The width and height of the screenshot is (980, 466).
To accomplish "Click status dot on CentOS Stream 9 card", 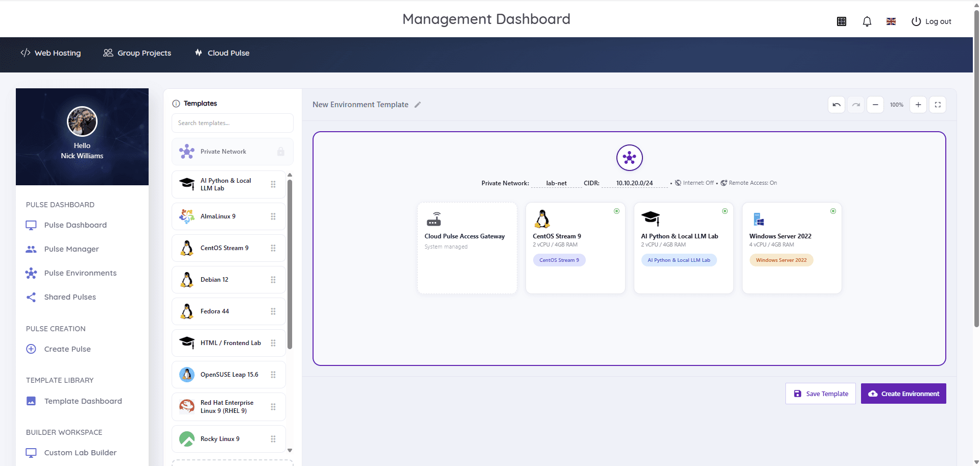I will coord(617,211).
